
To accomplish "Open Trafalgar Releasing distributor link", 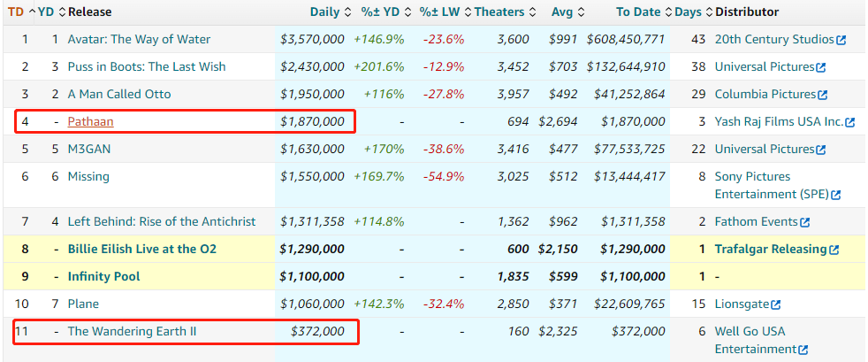I will (771, 249).
